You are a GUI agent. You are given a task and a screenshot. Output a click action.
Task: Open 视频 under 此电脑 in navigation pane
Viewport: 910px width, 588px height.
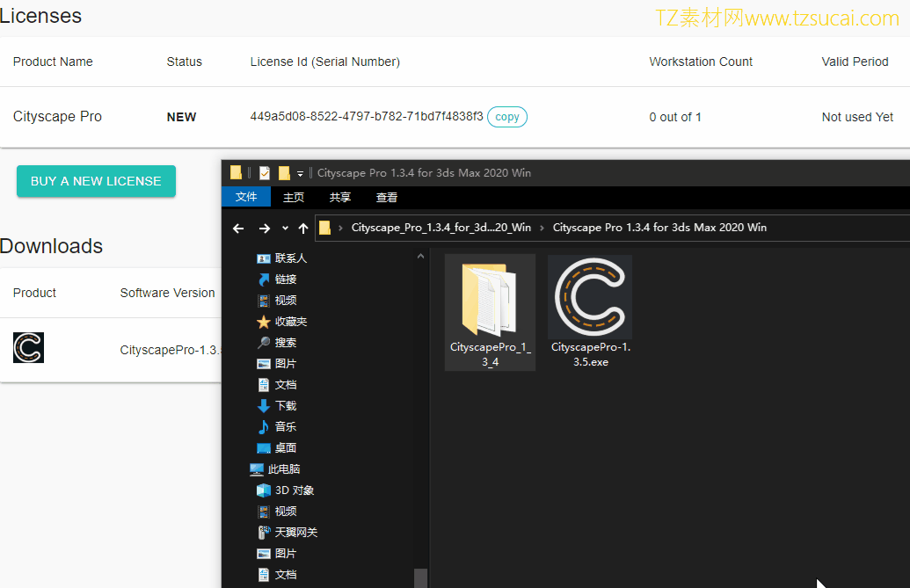pos(277,512)
